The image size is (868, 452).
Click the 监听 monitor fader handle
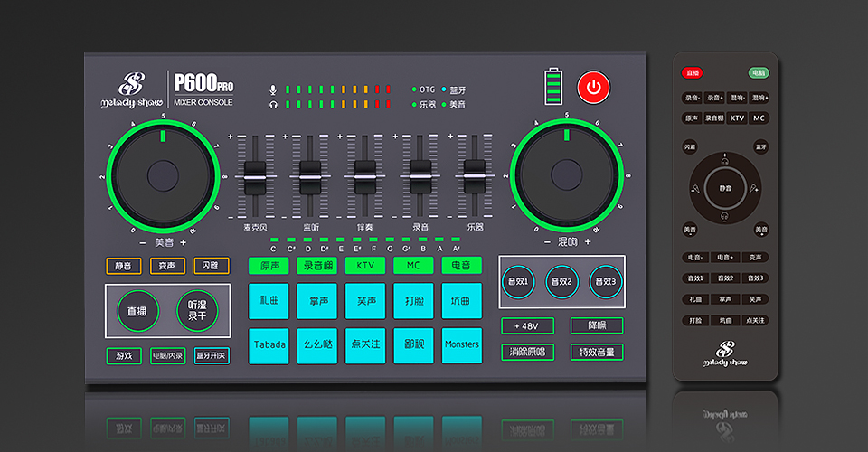pos(310,177)
